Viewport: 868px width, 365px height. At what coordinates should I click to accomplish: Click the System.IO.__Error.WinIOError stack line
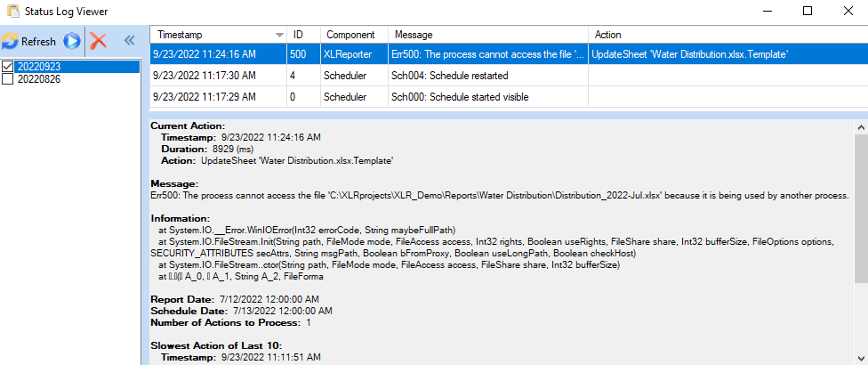(307, 230)
